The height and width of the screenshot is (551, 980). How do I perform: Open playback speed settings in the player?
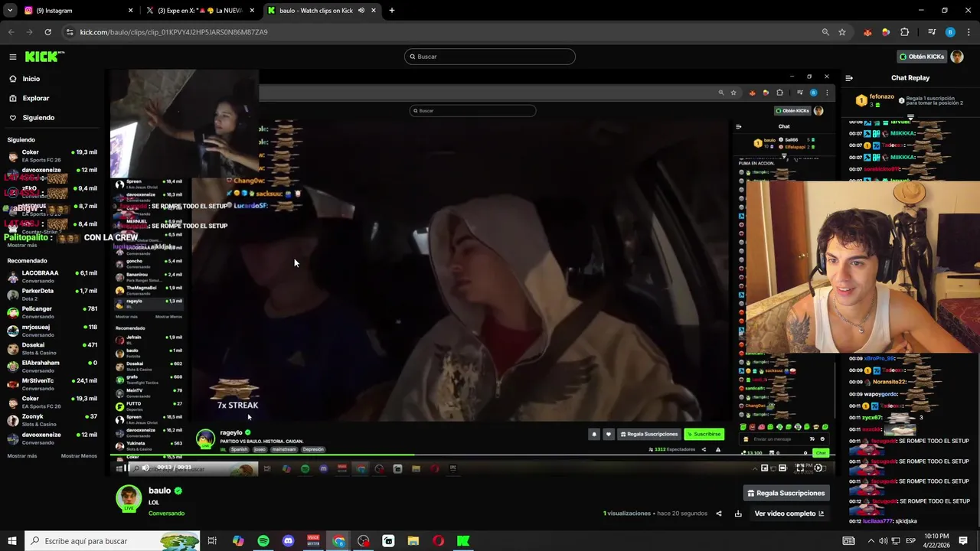point(818,468)
